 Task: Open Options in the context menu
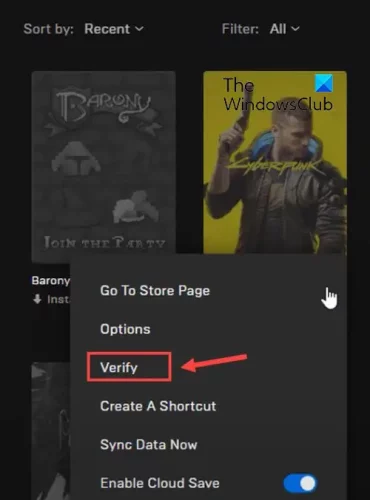125,329
